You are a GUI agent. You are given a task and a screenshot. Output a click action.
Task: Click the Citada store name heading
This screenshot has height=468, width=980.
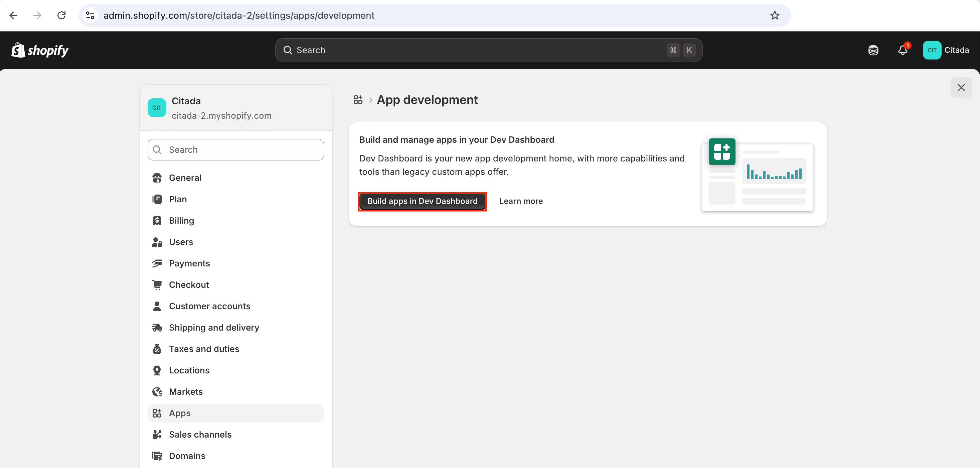[x=186, y=101]
